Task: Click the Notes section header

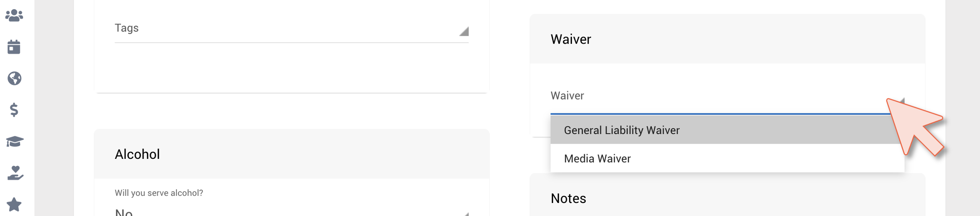Action: pos(568,198)
